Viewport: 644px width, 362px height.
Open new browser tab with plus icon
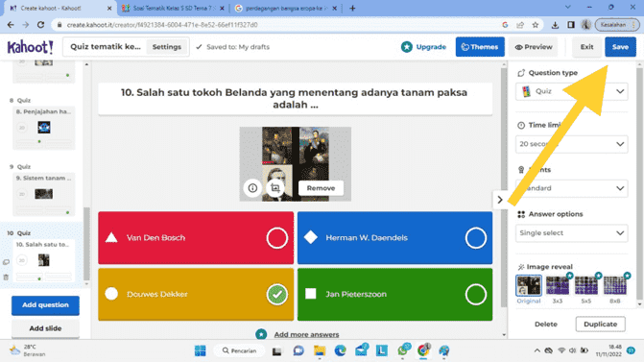[352, 8]
